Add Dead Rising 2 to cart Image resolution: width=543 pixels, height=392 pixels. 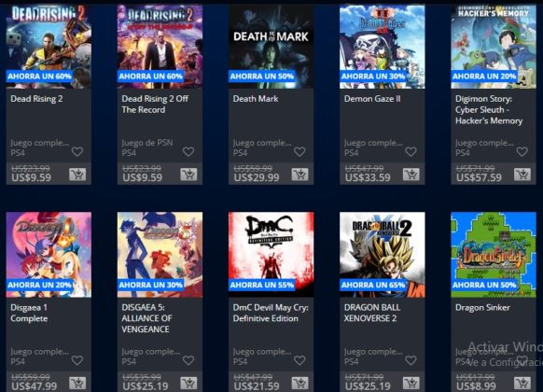coord(77,175)
